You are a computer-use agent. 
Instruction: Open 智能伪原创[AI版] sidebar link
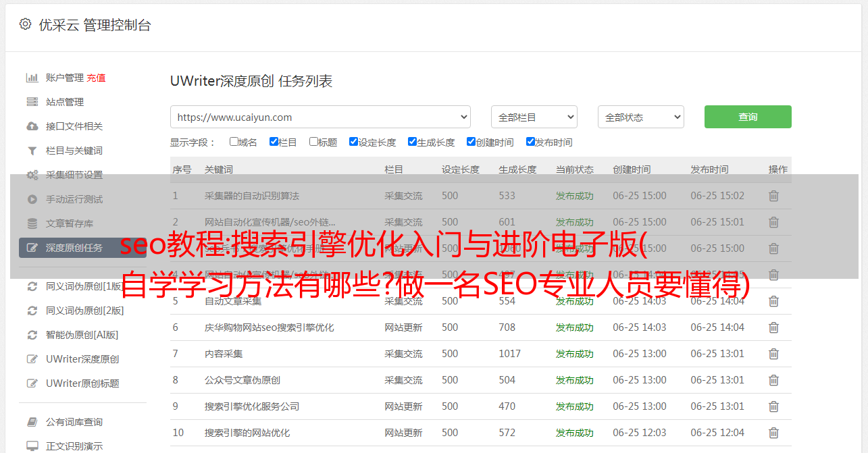pos(82,335)
